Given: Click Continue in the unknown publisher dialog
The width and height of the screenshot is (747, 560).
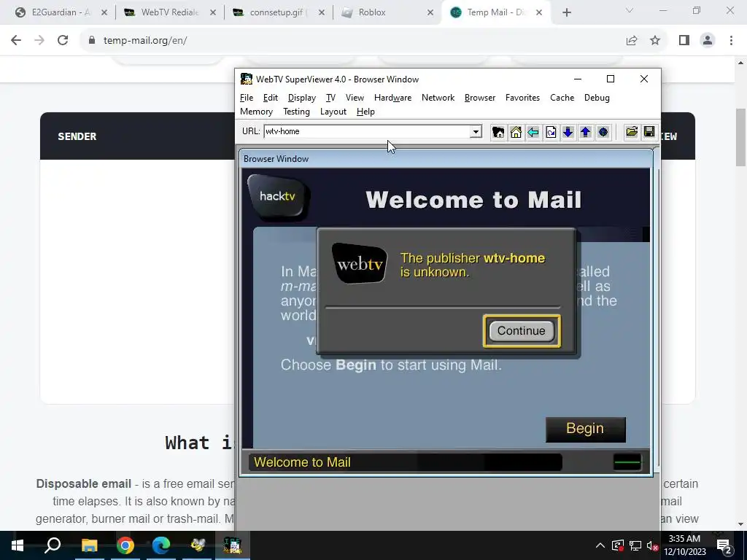Looking at the screenshot, I should point(521,330).
